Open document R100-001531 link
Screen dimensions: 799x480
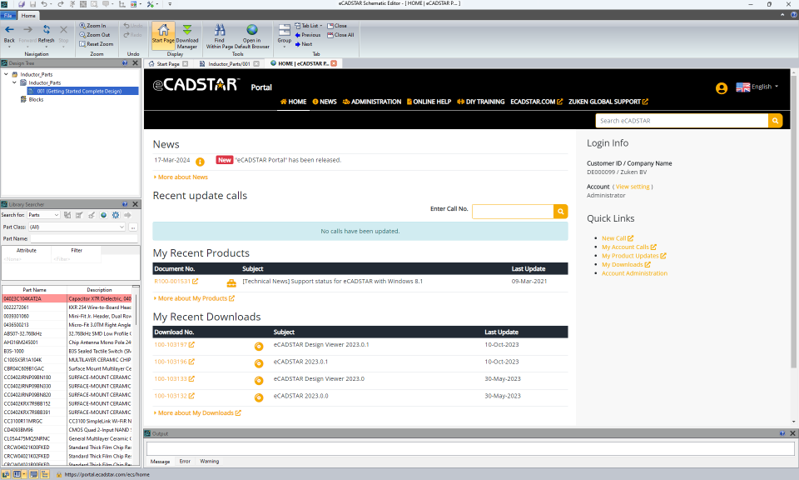tap(176, 281)
